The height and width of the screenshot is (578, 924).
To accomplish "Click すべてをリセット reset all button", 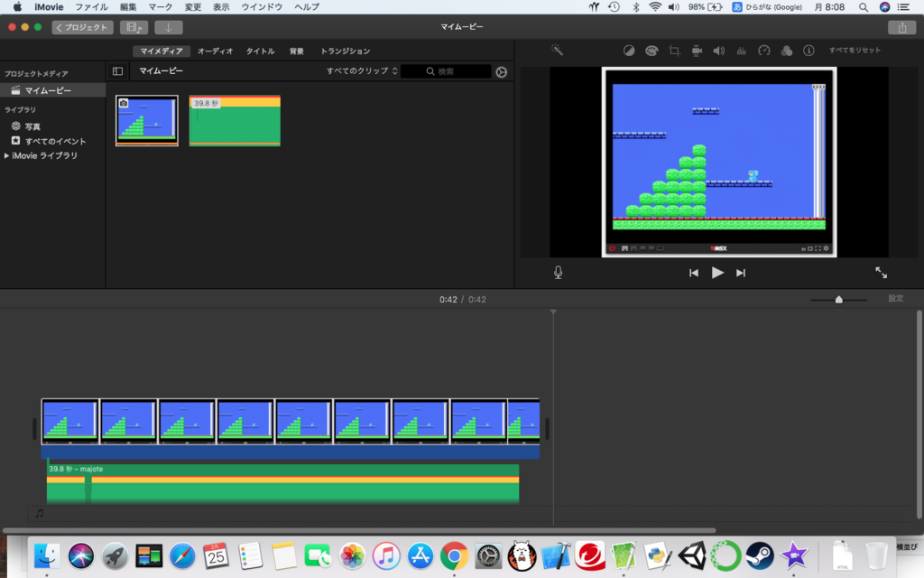I will pyautogui.click(x=855, y=51).
